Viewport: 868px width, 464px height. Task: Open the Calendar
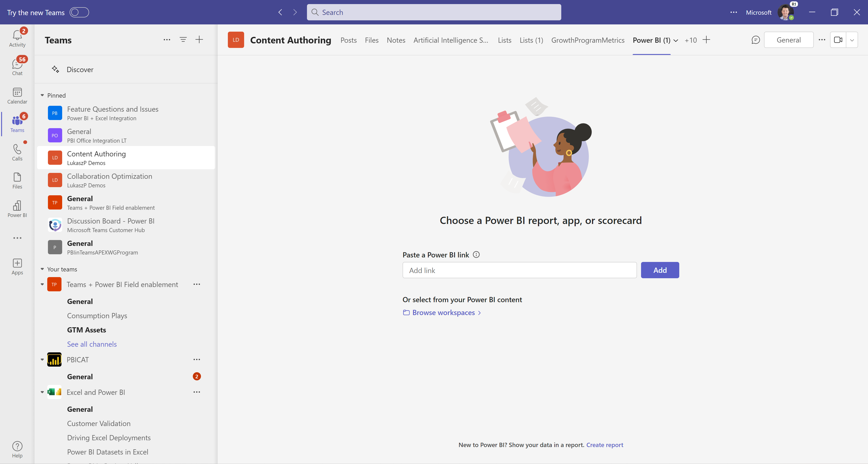point(17,95)
